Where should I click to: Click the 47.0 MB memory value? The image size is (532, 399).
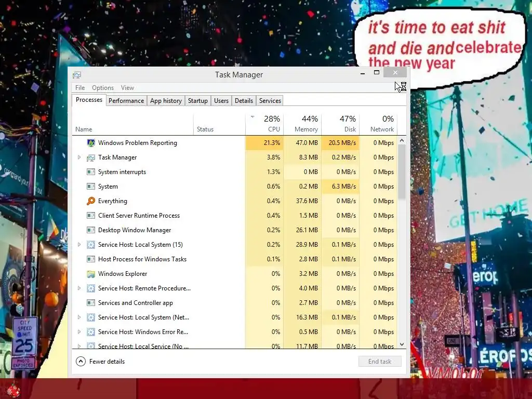[303, 143]
